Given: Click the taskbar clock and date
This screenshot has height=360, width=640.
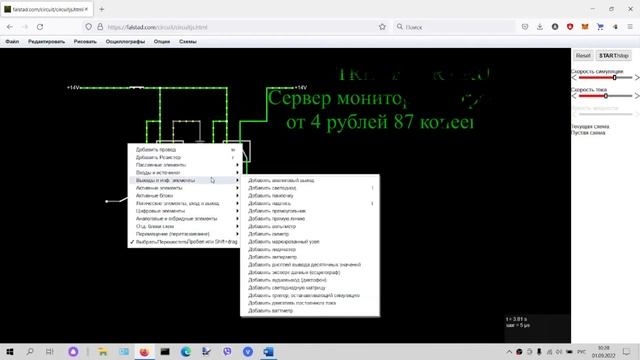Looking at the screenshot, I should tap(604, 351).
